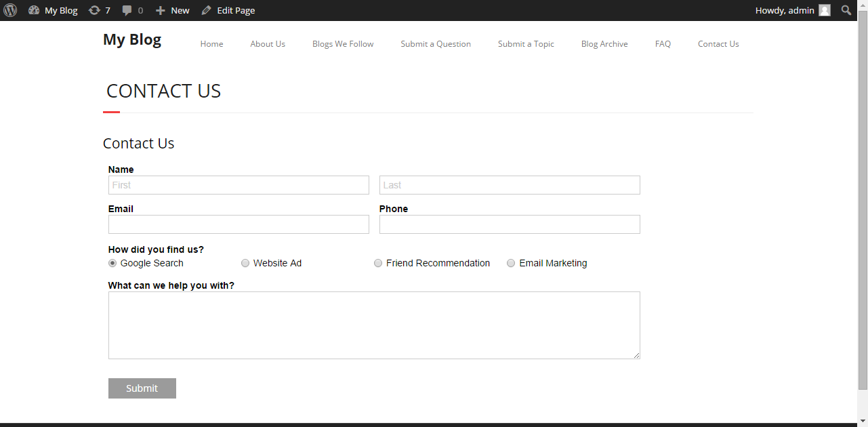Open the comments bubble icon
Viewport: 868px width, 427px height.
coord(127,11)
